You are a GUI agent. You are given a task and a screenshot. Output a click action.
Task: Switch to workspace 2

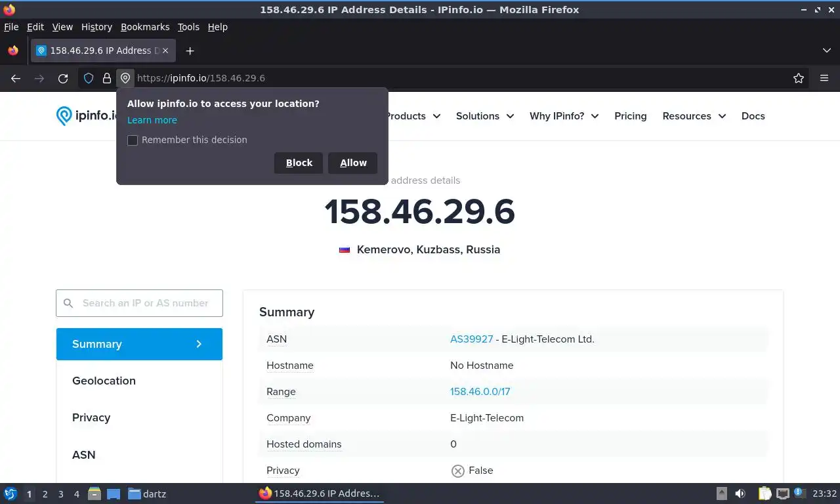(45, 494)
